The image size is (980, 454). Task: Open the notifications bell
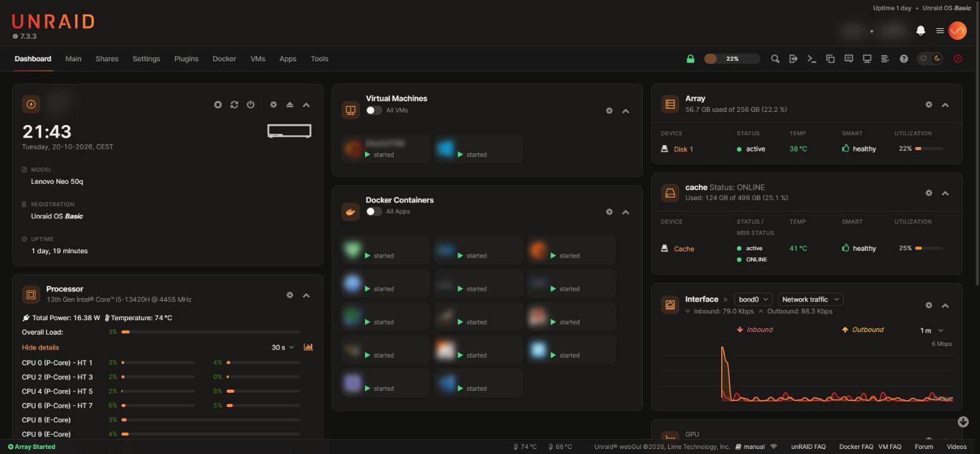921,31
